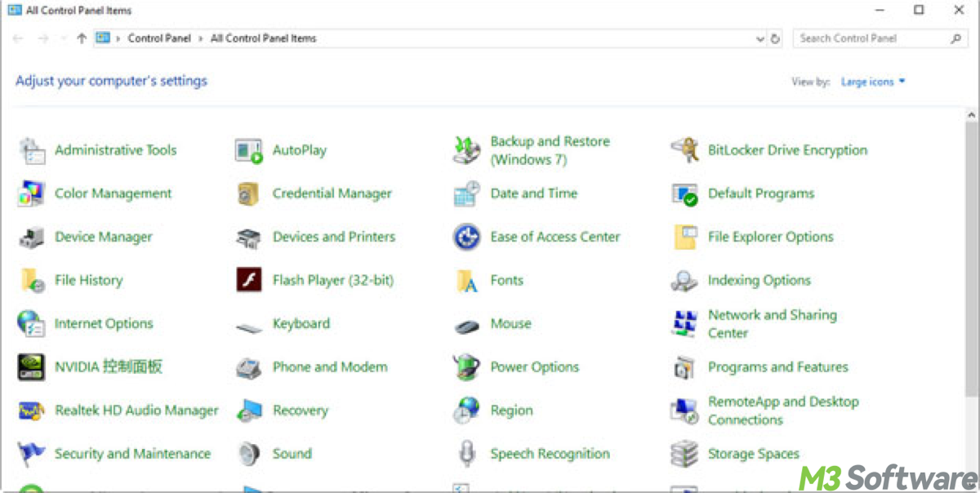Go forward with the Forward arrow

pyautogui.click(x=43, y=38)
